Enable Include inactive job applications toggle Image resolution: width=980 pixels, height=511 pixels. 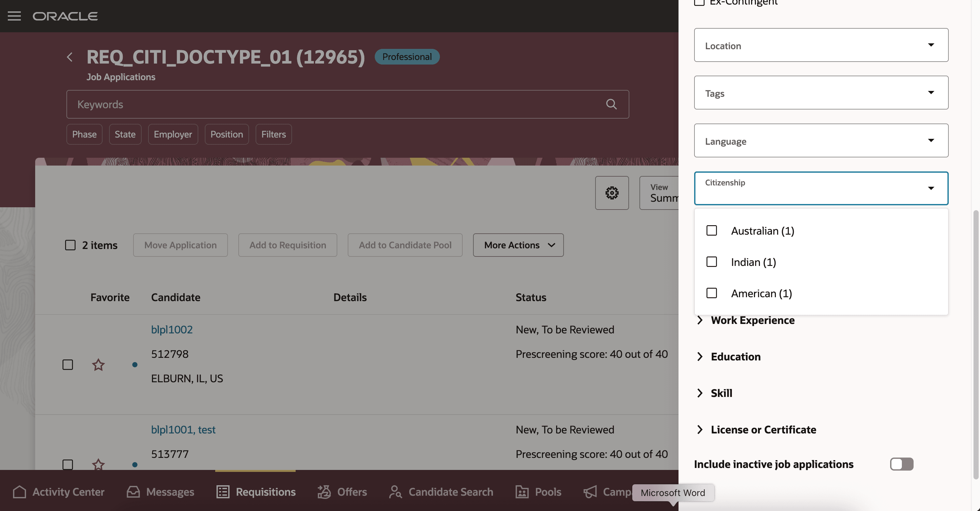tap(901, 464)
